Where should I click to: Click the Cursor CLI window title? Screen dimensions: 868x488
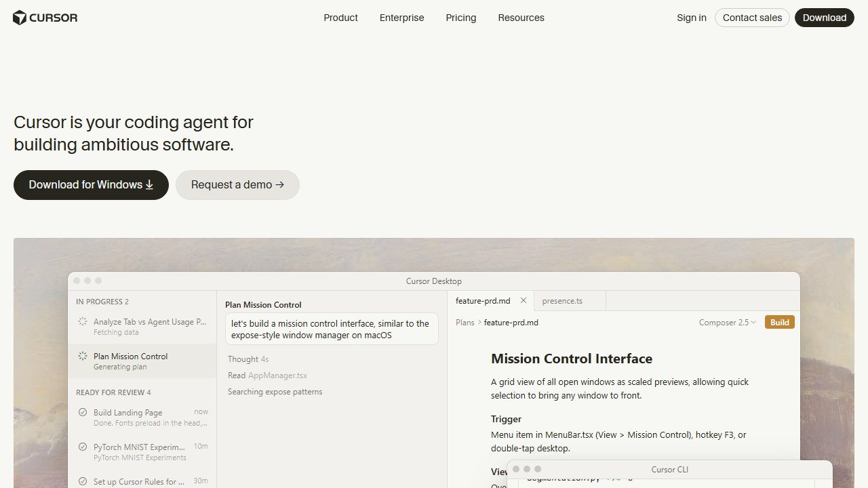670,469
